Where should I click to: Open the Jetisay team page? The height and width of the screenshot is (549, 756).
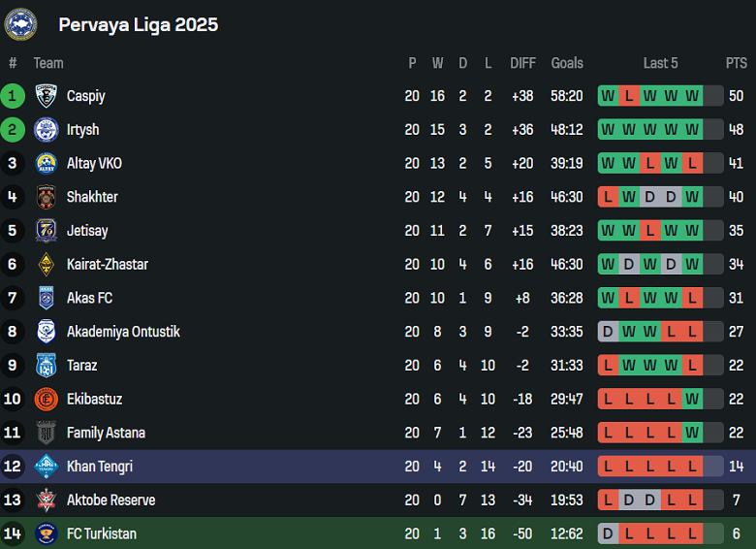coord(87,231)
